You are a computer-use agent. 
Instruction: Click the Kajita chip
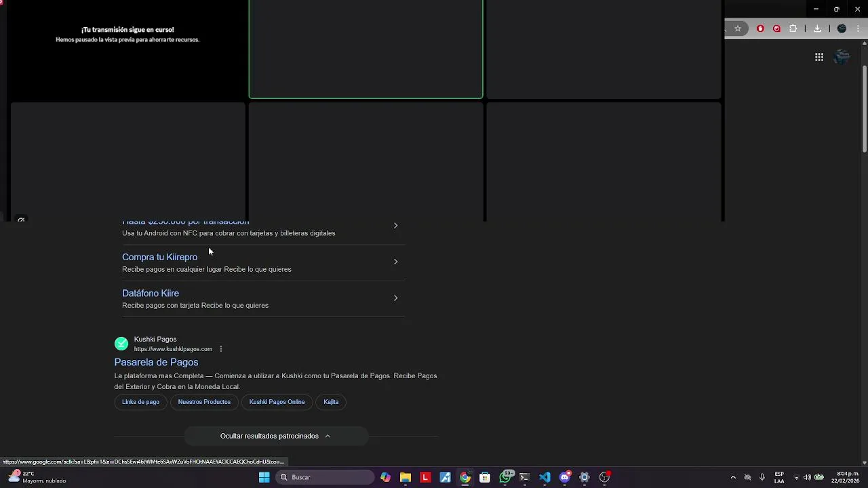(x=331, y=402)
